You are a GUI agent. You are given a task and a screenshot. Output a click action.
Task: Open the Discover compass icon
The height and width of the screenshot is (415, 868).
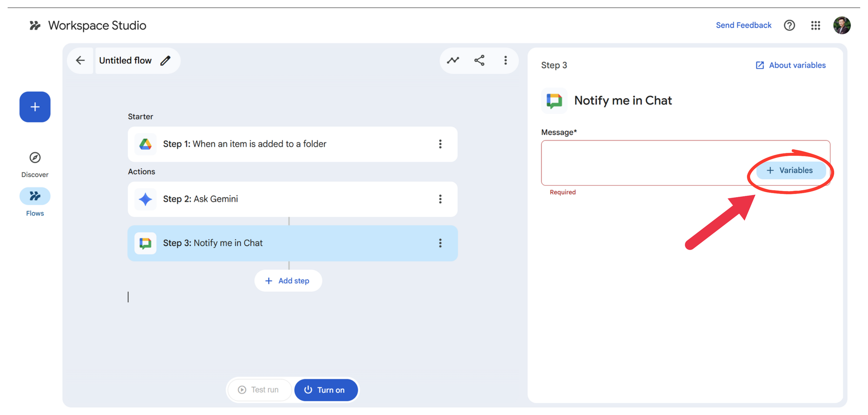[x=35, y=158]
